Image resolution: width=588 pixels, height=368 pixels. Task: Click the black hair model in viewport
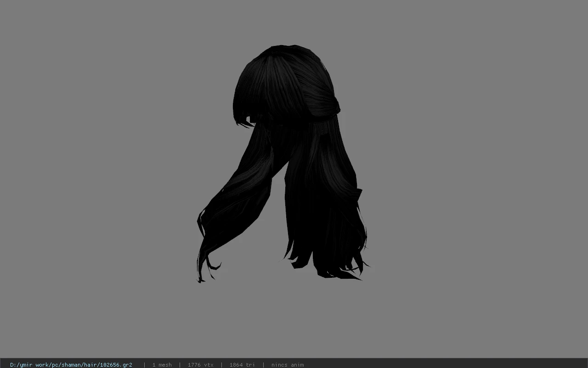click(285, 164)
